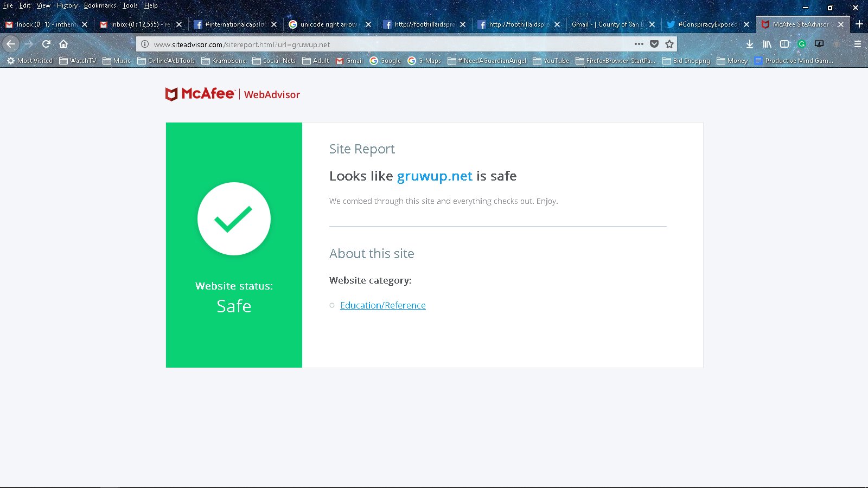Click the green safe checkmark icon
This screenshot has height=488, width=868.
point(234,219)
